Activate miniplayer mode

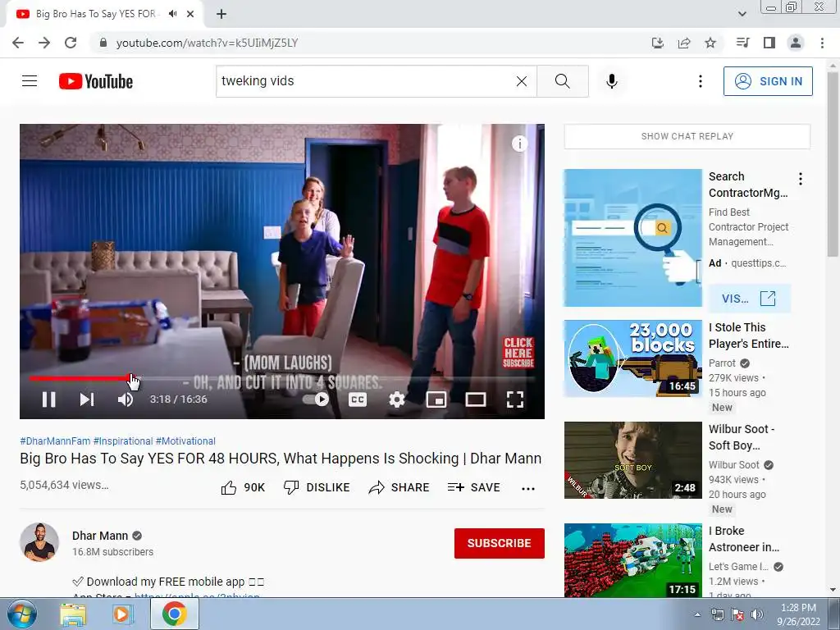436,399
